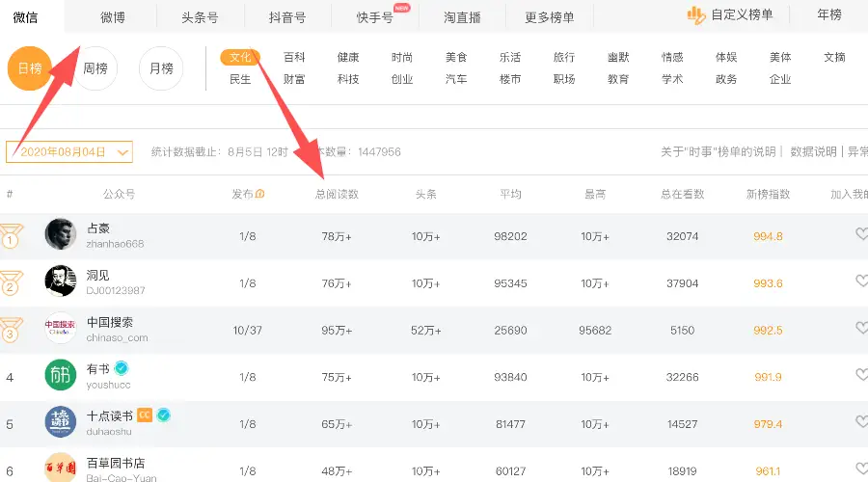
Task: Favorite 百草园书店 with the heart icon
Action: point(861,469)
